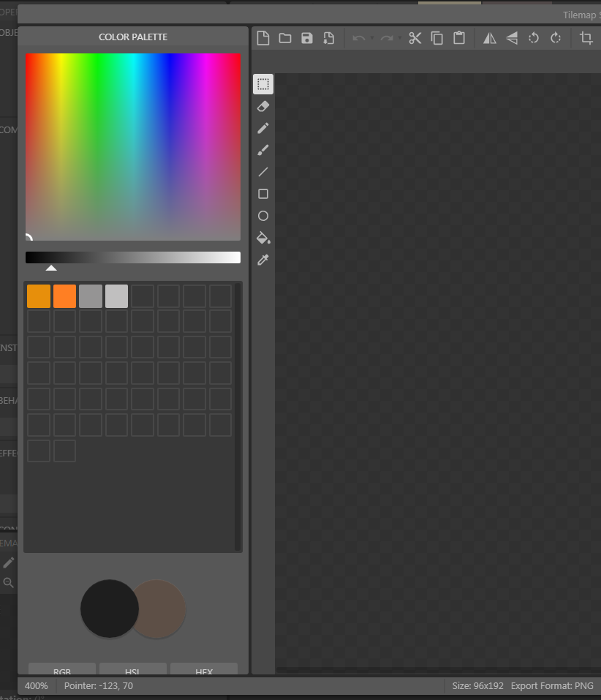
Task: Create a new image file
Action: click(263, 38)
